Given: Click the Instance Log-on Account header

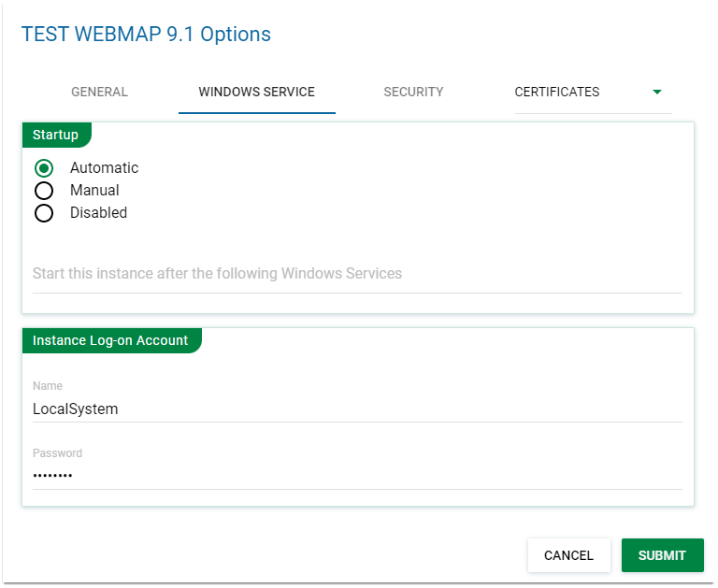Looking at the screenshot, I should [x=111, y=340].
